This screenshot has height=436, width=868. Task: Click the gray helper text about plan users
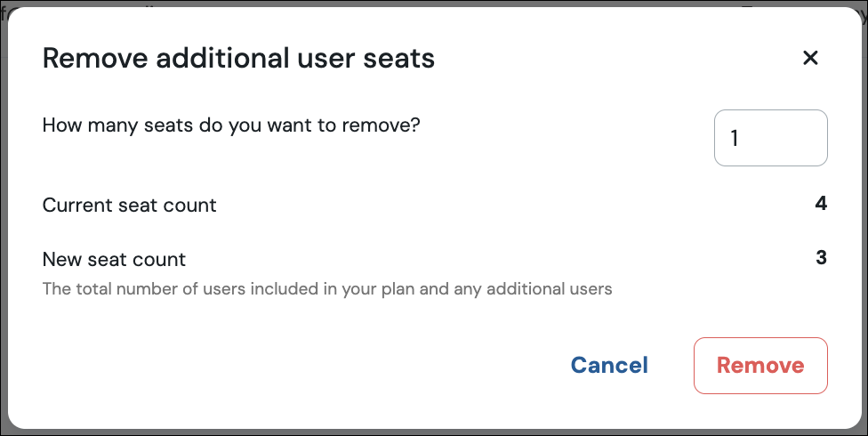tap(327, 289)
